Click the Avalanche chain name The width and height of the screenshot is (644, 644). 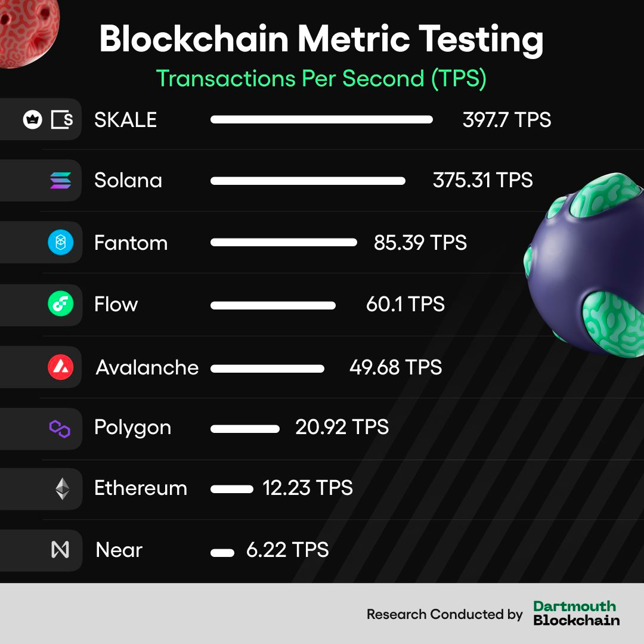147,367
